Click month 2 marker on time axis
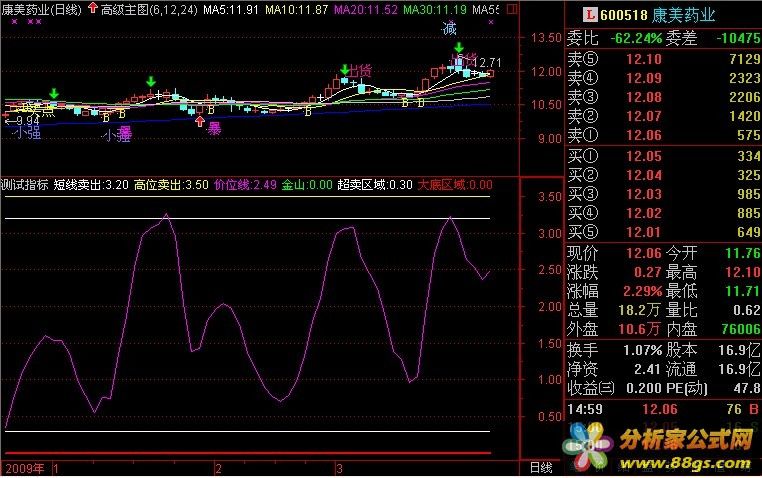Screen dimensions: 762x478 click(218, 469)
